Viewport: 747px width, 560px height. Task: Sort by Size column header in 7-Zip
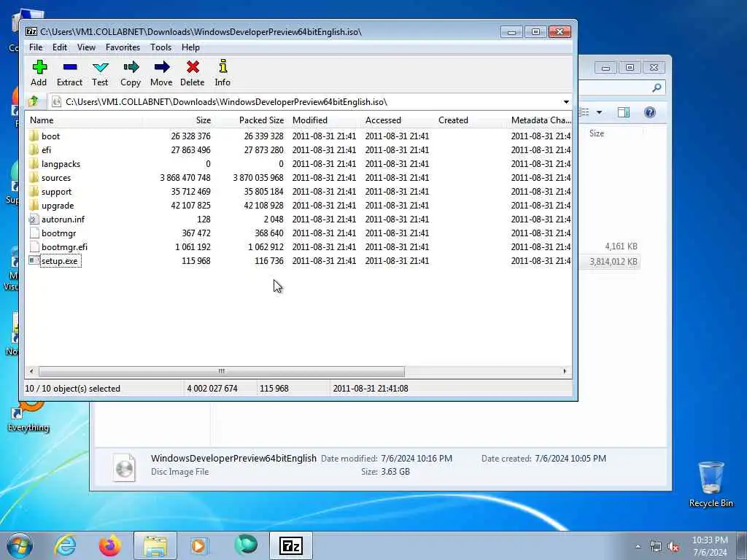178,120
